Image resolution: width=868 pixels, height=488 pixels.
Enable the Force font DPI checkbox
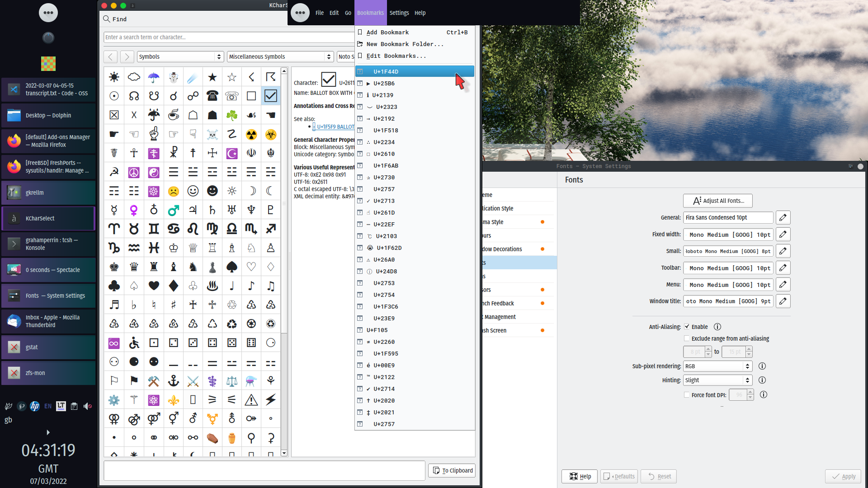tap(687, 394)
